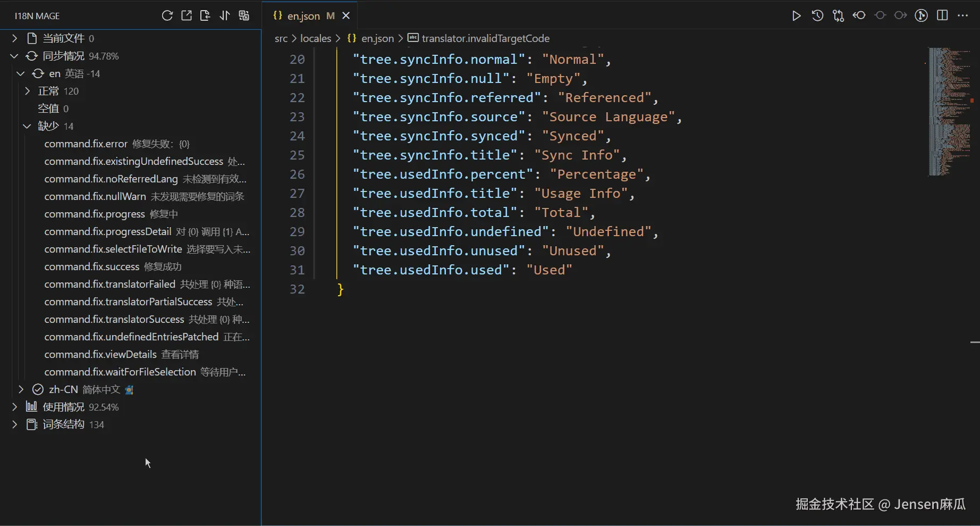Open the file history clock icon
Image resolution: width=980 pixels, height=526 pixels.
point(817,15)
